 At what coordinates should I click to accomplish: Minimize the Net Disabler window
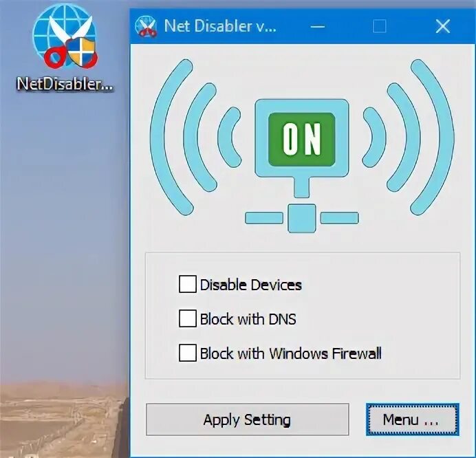[x=318, y=26]
